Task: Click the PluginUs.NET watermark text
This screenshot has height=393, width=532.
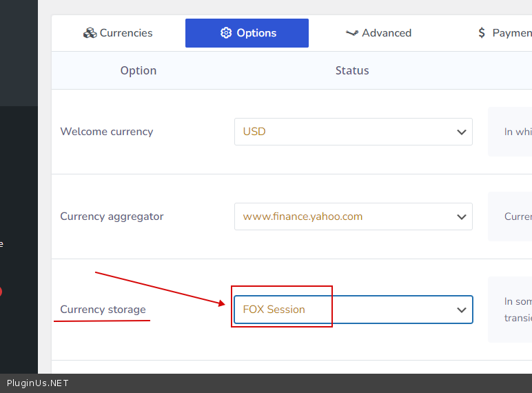Action: (x=38, y=383)
